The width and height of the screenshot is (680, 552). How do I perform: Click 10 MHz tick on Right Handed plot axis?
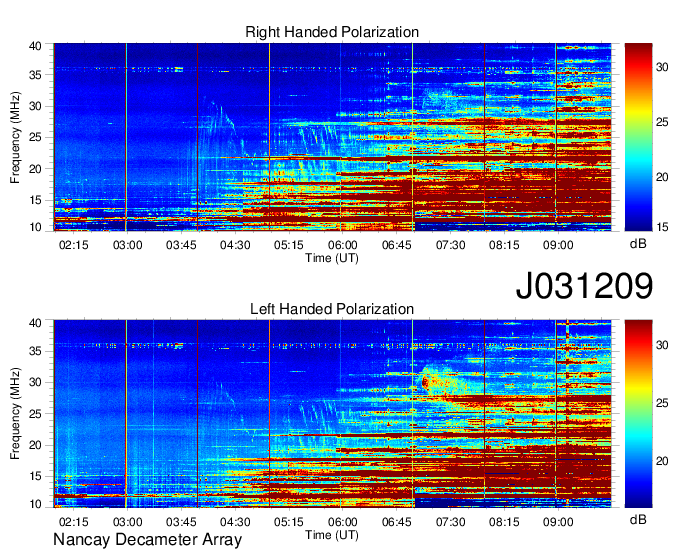coord(35,227)
